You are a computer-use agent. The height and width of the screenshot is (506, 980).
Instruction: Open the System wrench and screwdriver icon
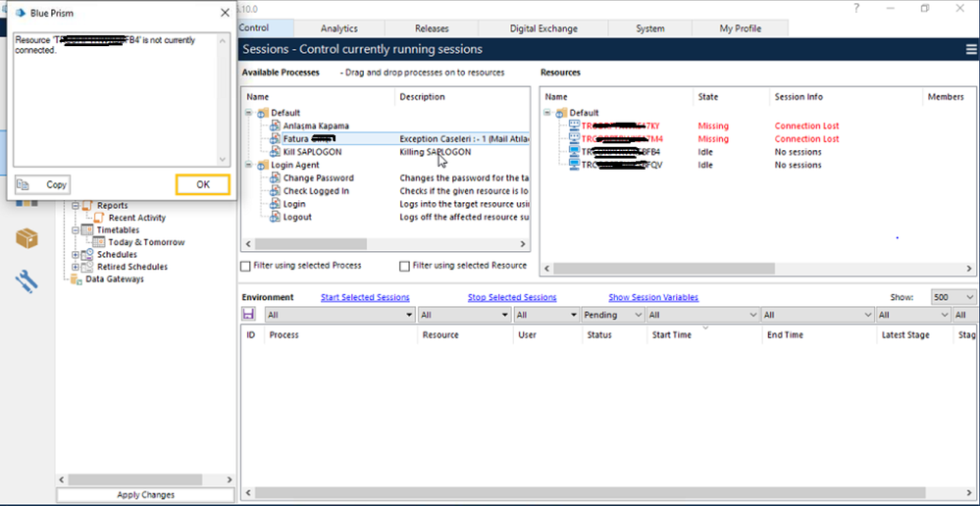coord(26,281)
